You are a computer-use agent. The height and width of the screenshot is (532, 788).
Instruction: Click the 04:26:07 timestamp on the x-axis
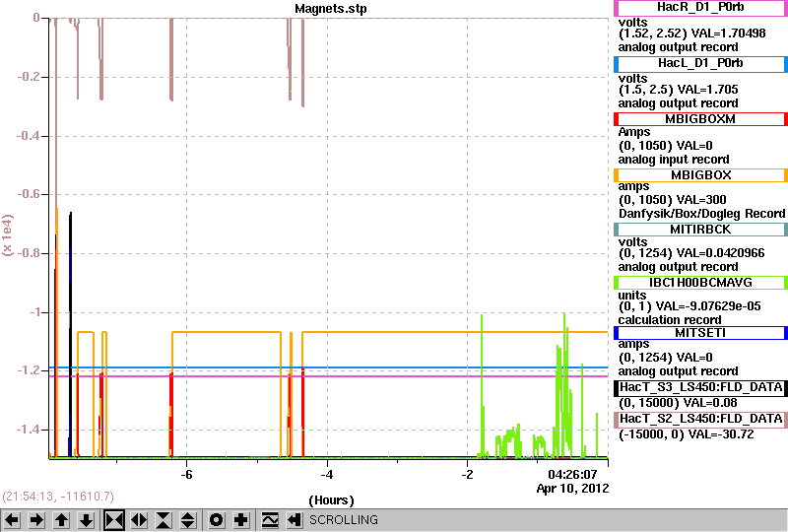pyautogui.click(x=572, y=474)
